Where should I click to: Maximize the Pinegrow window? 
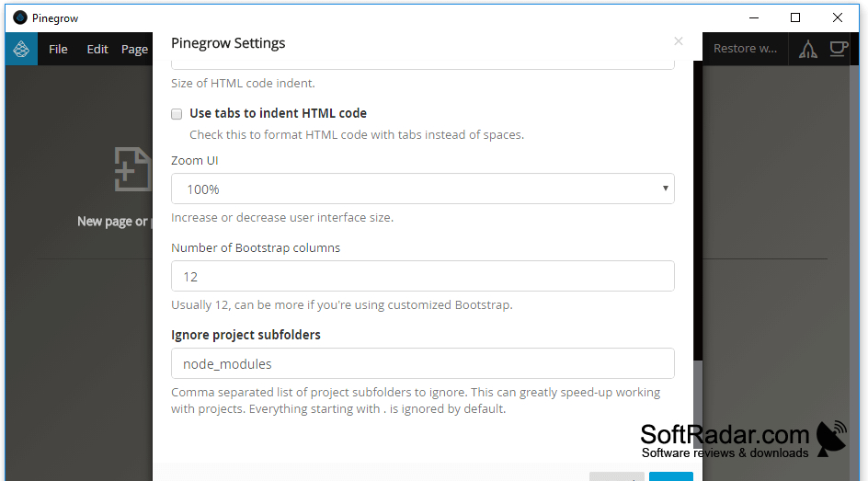795,17
